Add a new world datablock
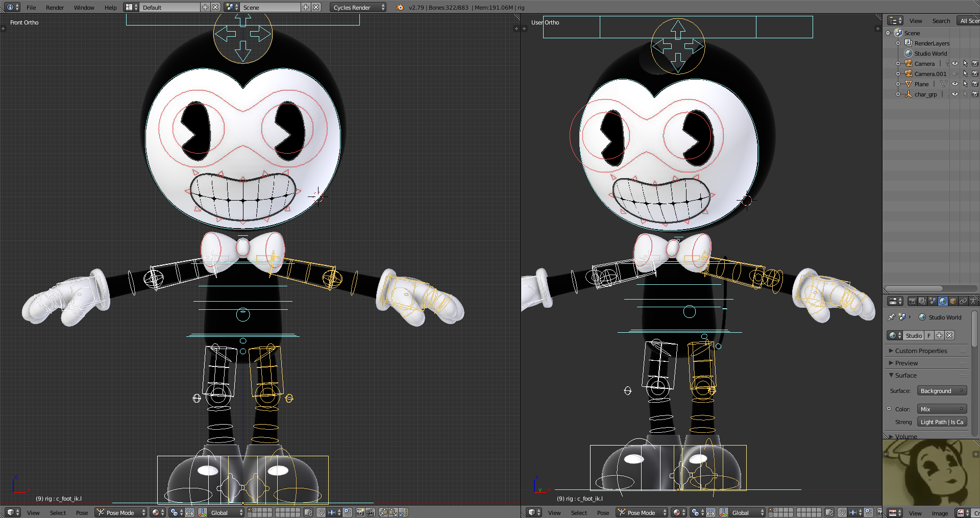 [939, 335]
